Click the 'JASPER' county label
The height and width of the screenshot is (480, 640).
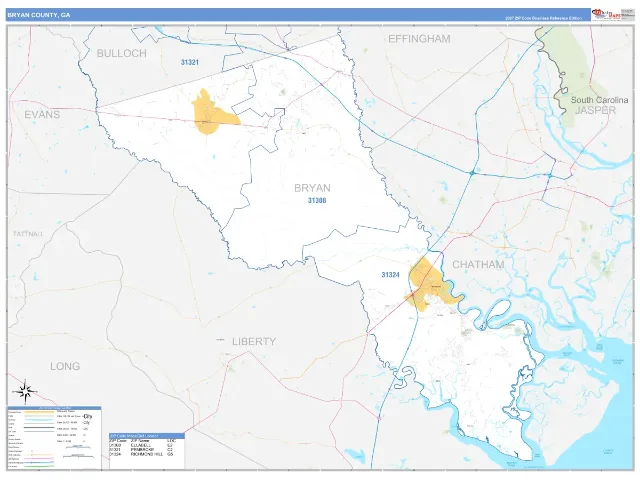point(596,110)
